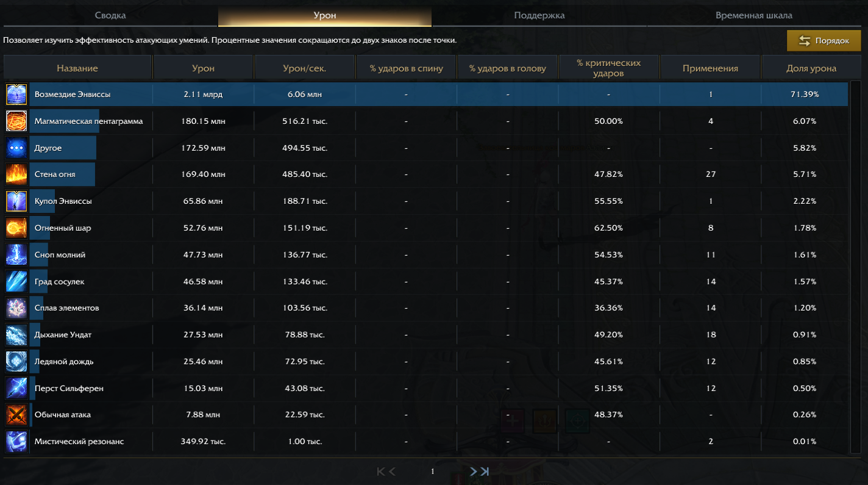
Task: Click the Огненный шар fireball icon
Action: click(x=15, y=227)
